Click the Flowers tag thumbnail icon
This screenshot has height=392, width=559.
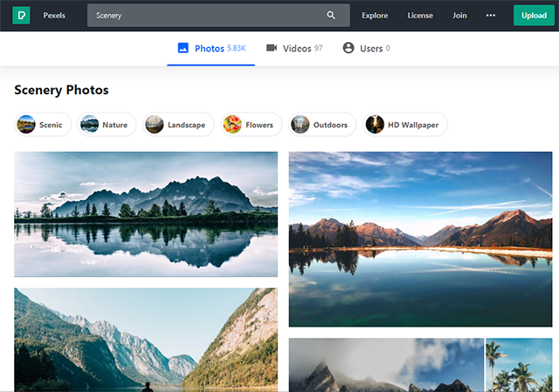click(x=232, y=125)
